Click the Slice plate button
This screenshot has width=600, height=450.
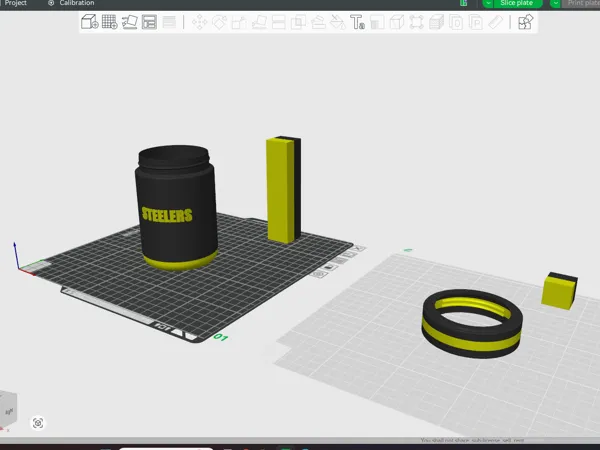point(516,3)
